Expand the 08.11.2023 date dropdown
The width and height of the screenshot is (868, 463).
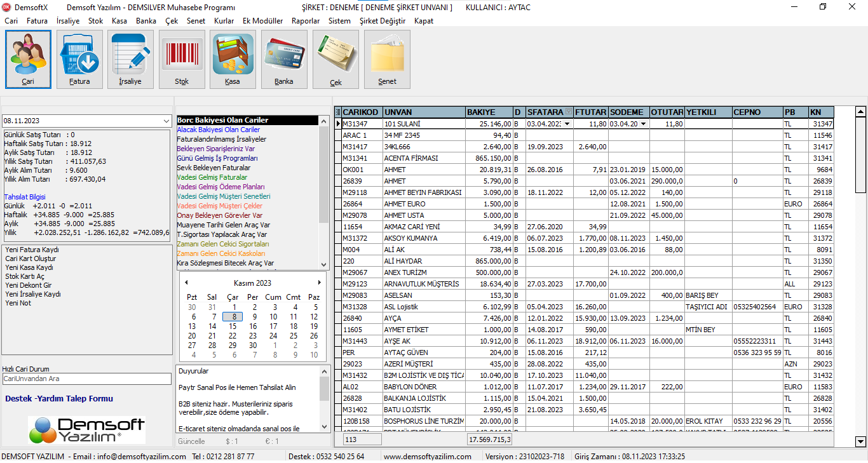[x=166, y=121]
